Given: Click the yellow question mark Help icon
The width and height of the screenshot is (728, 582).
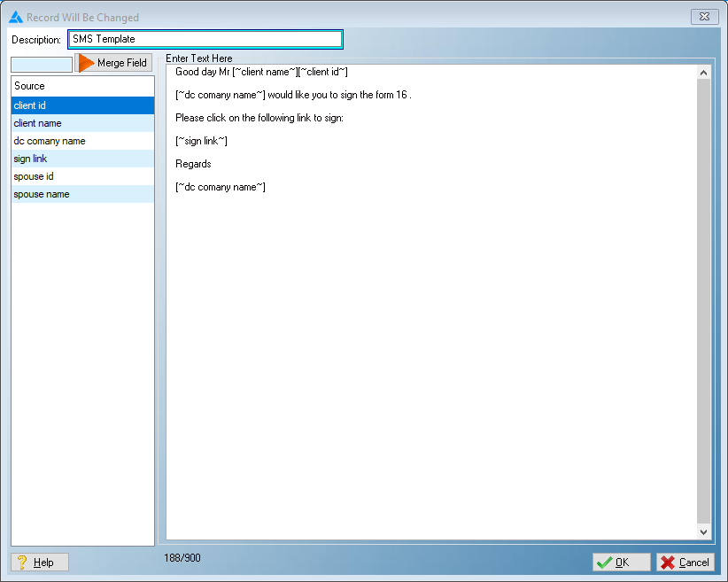Looking at the screenshot, I should (x=22, y=563).
